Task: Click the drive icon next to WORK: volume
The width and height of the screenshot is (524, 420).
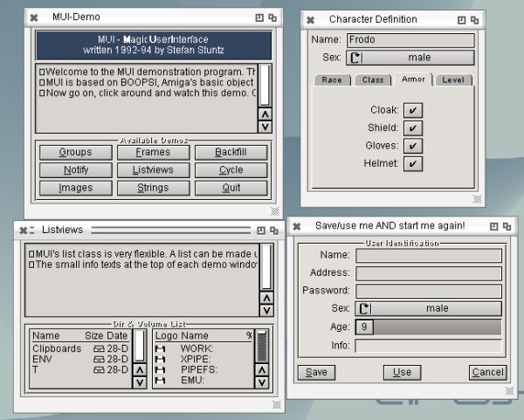Action: 160,348
